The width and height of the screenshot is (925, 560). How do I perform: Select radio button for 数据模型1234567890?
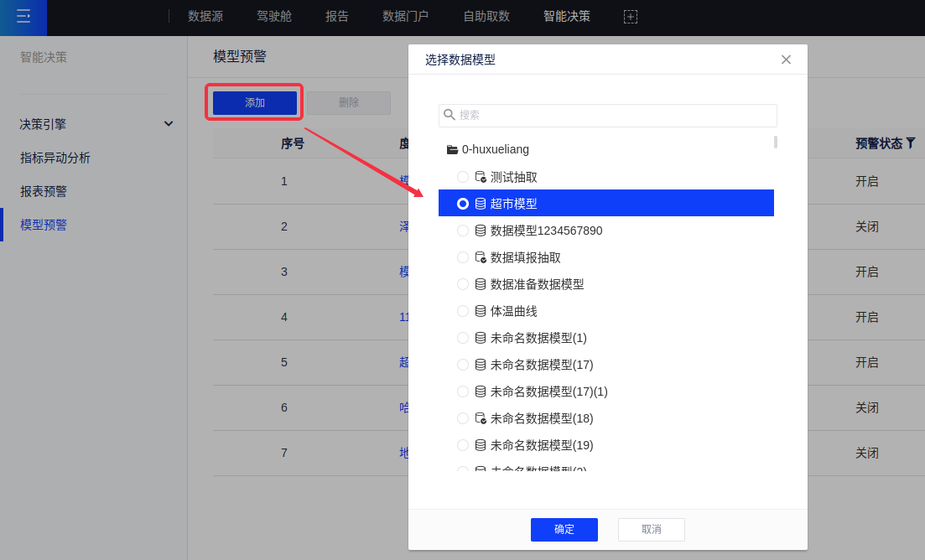pyautogui.click(x=463, y=231)
